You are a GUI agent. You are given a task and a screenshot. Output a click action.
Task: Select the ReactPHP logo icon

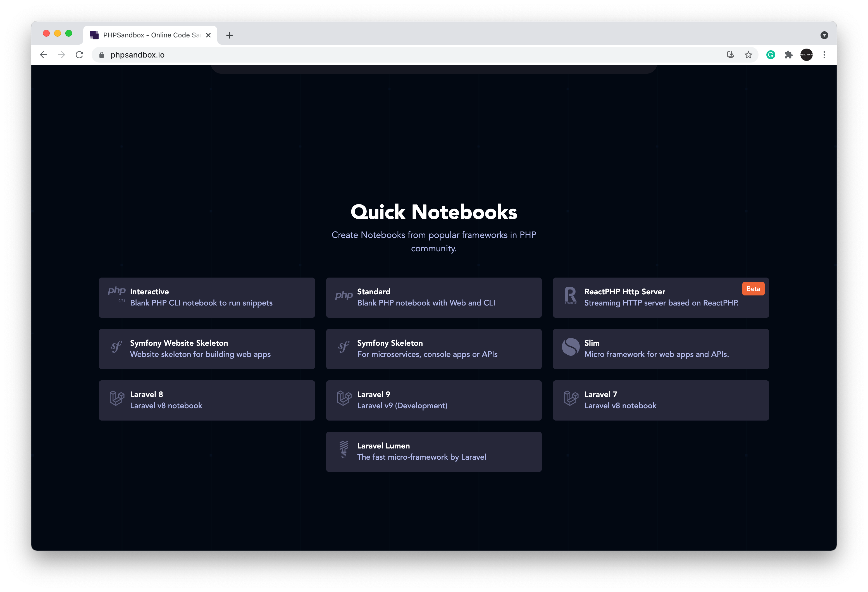coord(570,295)
